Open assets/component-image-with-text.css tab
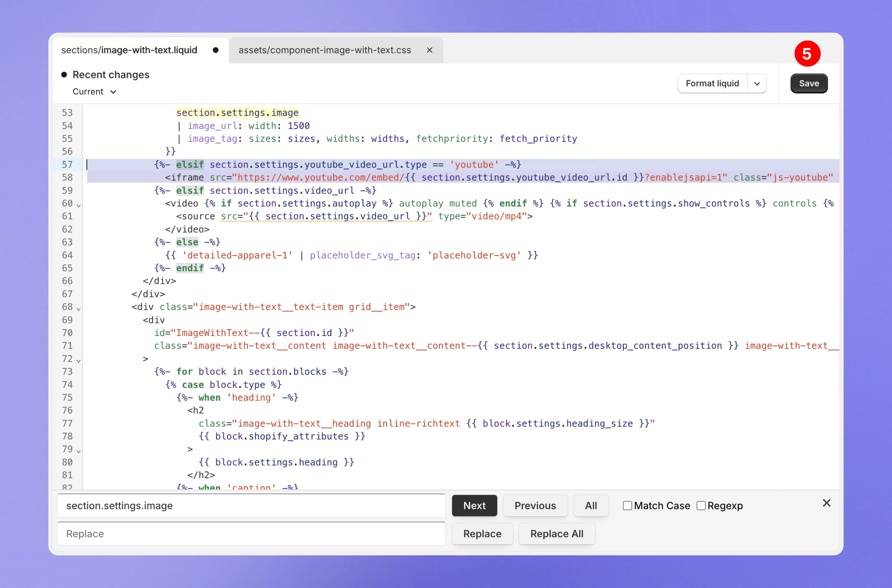The width and height of the screenshot is (892, 588). 325,50
